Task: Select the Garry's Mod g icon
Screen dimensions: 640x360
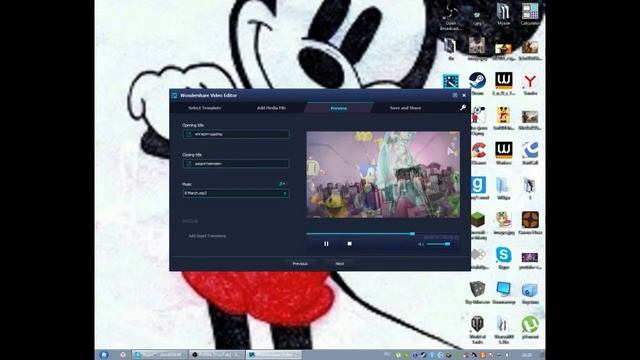Action: pos(478,188)
